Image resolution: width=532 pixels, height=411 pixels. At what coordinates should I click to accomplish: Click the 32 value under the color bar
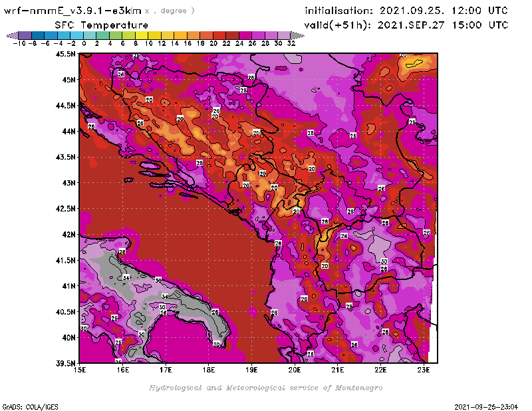(x=291, y=43)
